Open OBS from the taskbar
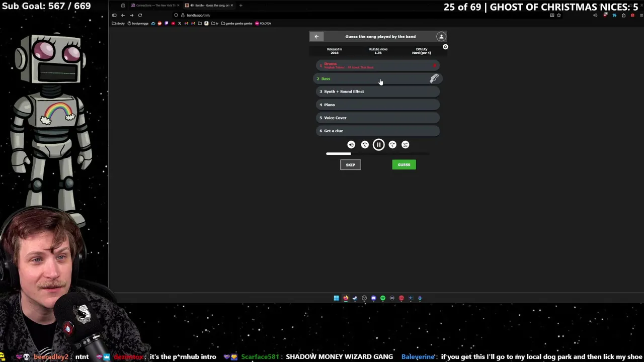This screenshot has height=362, width=644. [364, 298]
